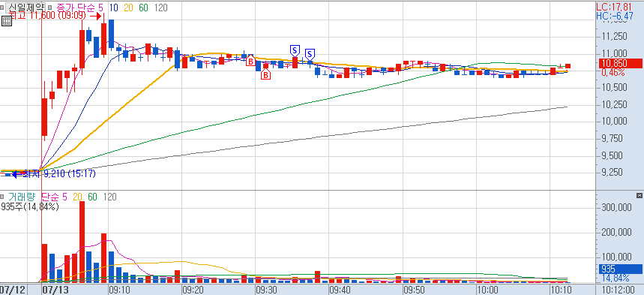
Task: Click the 10,250 price axis label
Action: click(615, 104)
